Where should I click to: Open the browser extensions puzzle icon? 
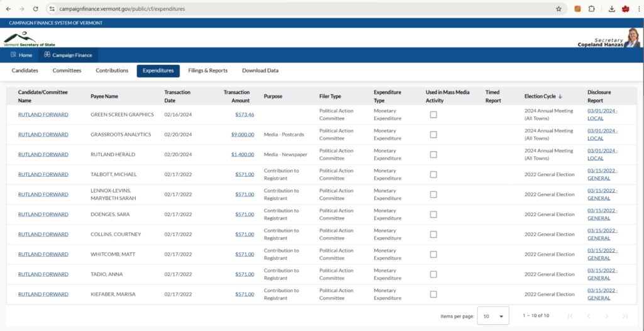click(x=591, y=9)
